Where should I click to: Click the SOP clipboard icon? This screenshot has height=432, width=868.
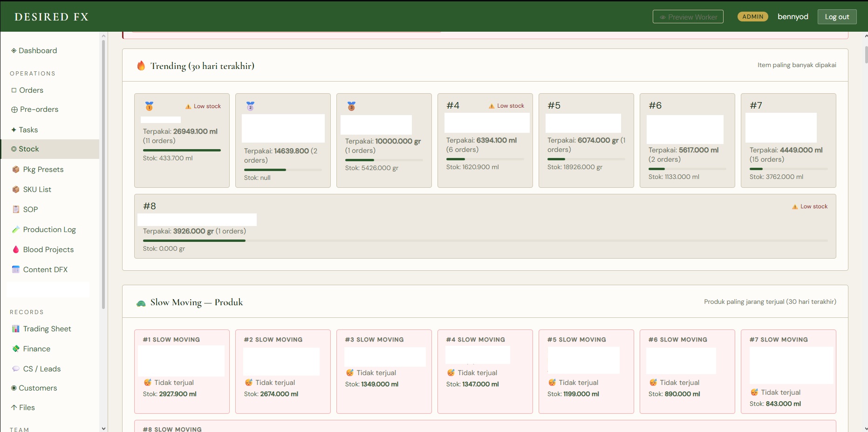16,209
